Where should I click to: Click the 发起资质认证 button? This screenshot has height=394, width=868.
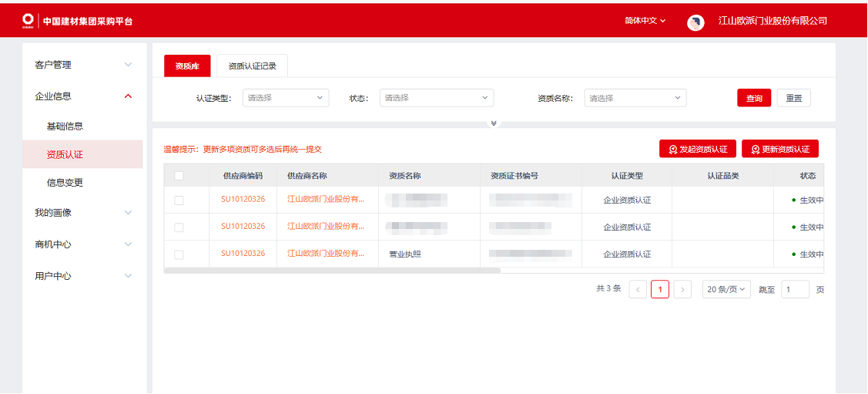(698, 150)
